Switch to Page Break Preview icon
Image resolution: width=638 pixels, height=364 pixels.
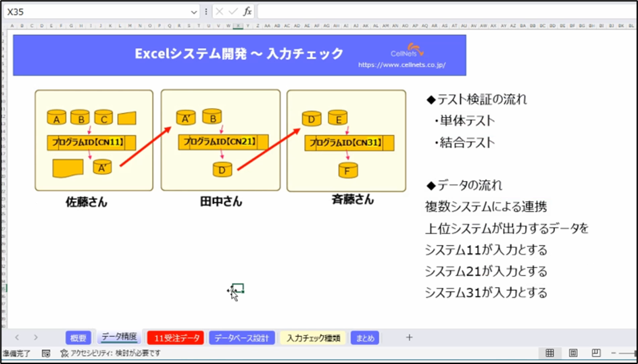(x=595, y=353)
